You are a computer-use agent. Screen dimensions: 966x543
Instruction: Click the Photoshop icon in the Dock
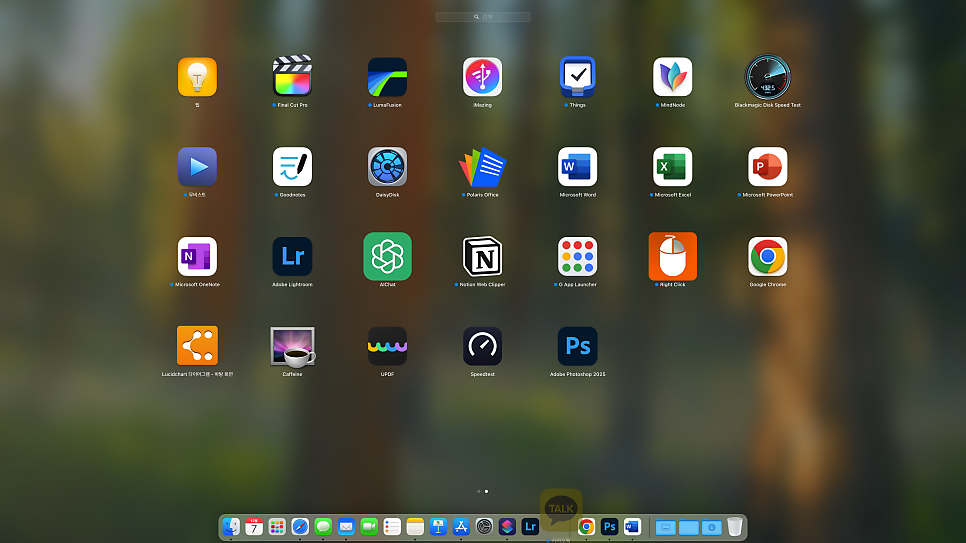click(609, 526)
